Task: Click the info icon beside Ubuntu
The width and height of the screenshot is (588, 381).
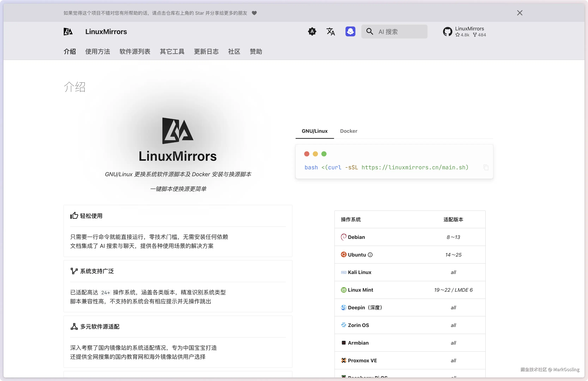Action: (370, 255)
